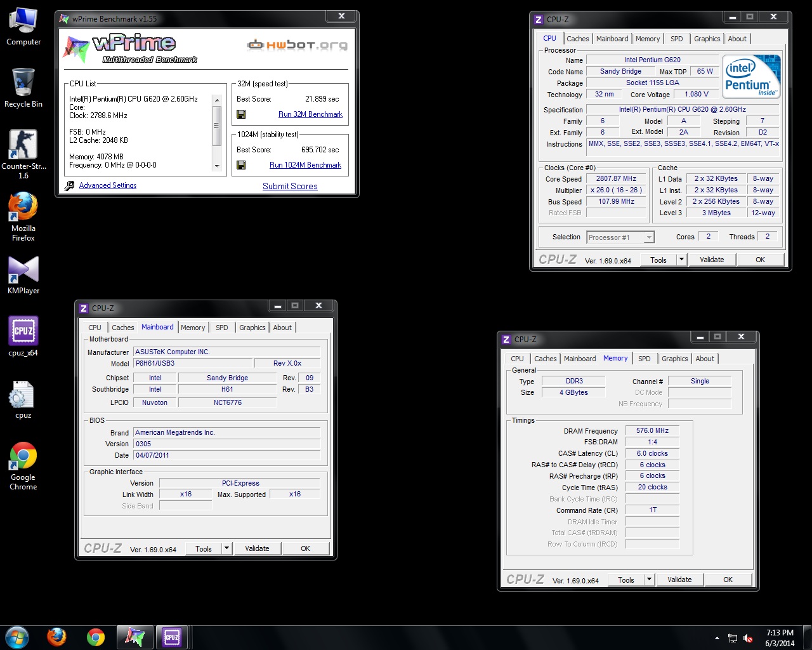Click the Show desktop strip
Screen dimensions: 812x650
coord(808,638)
